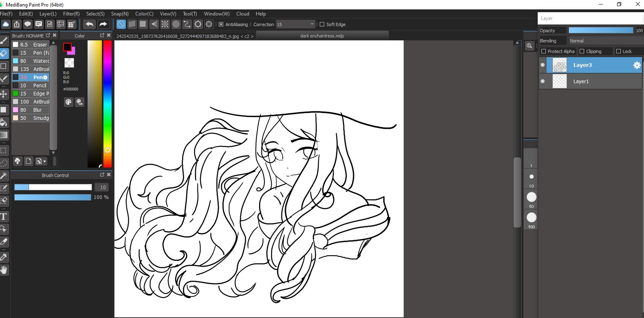Select the Text tool
Viewport: 644px width, 318px height.
click(x=4, y=216)
